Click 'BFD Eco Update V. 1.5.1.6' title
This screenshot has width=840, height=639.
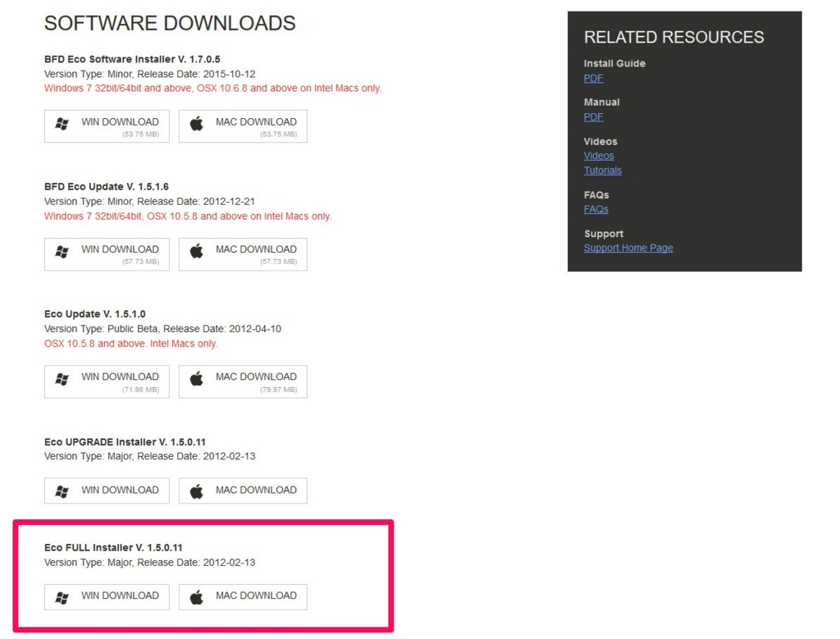[x=107, y=186]
